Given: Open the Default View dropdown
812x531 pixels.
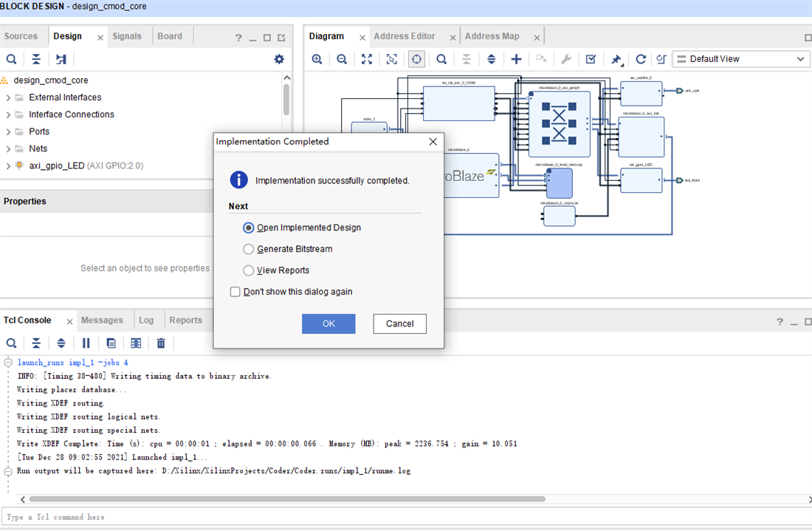Looking at the screenshot, I should point(740,59).
